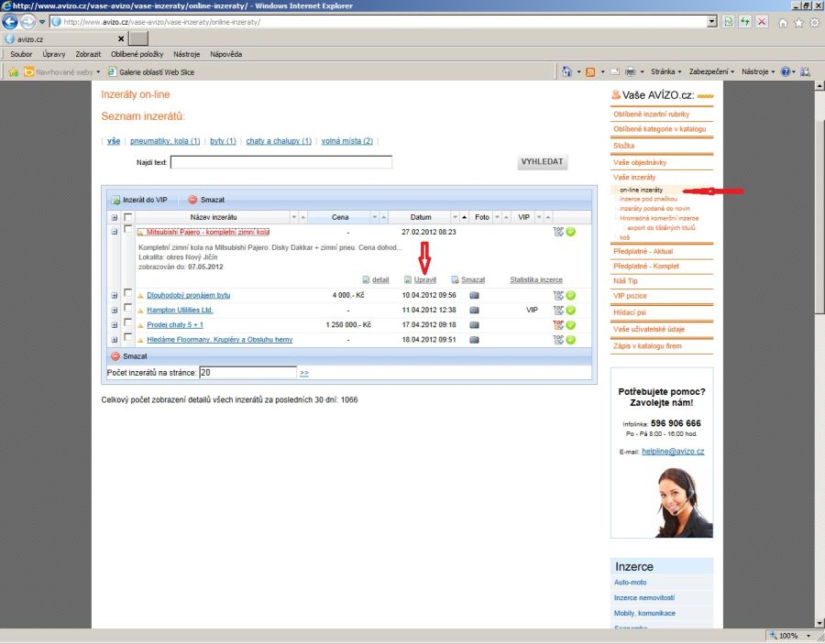Expand the Dlouhodobý pronájem bytu row
The width and height of the screenshot is (825, 644).
[x=115, y=296]
